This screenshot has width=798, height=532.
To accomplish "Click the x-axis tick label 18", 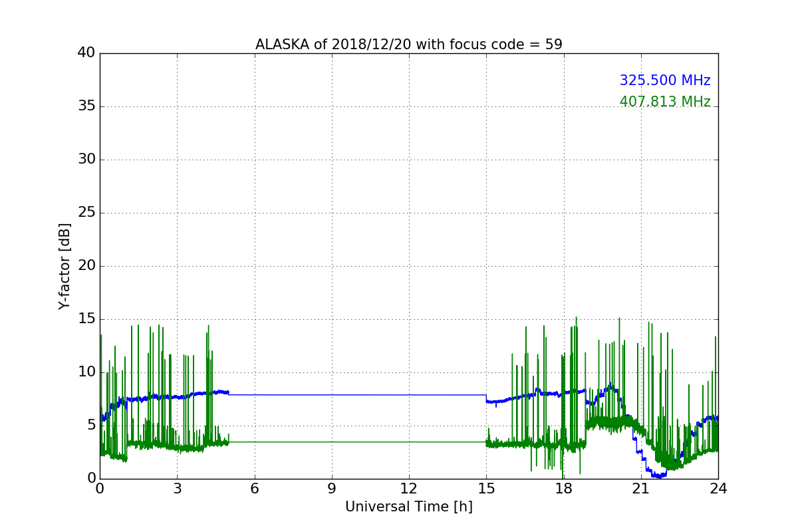I will (563, 489).
